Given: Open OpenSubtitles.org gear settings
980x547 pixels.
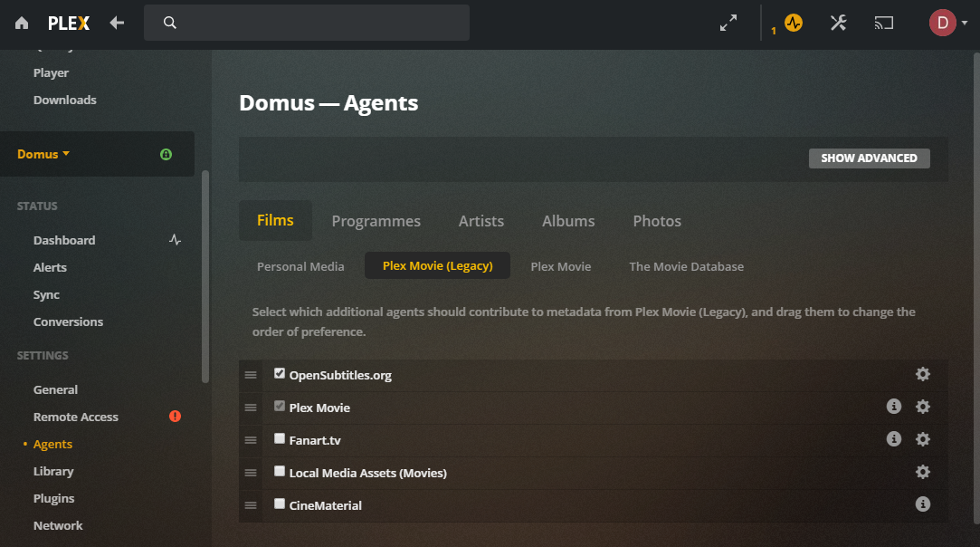Looking at the screenshot, I should [x=923, y=374].
